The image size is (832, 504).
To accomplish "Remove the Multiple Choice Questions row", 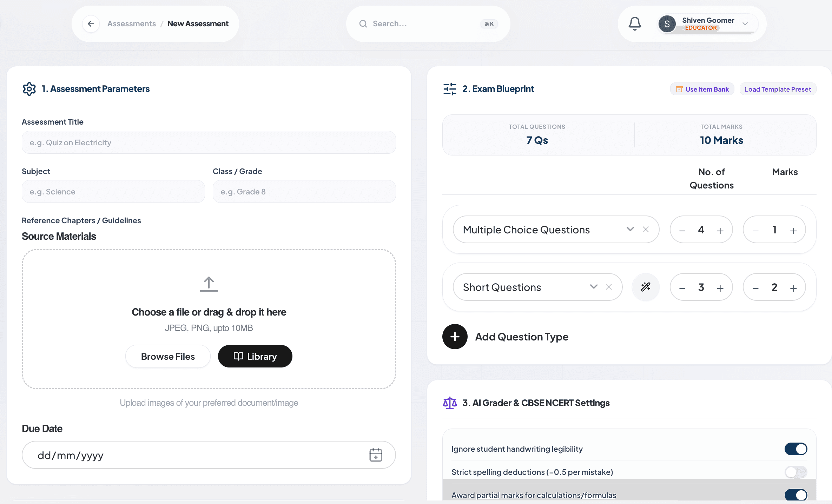I will [646, 229].
